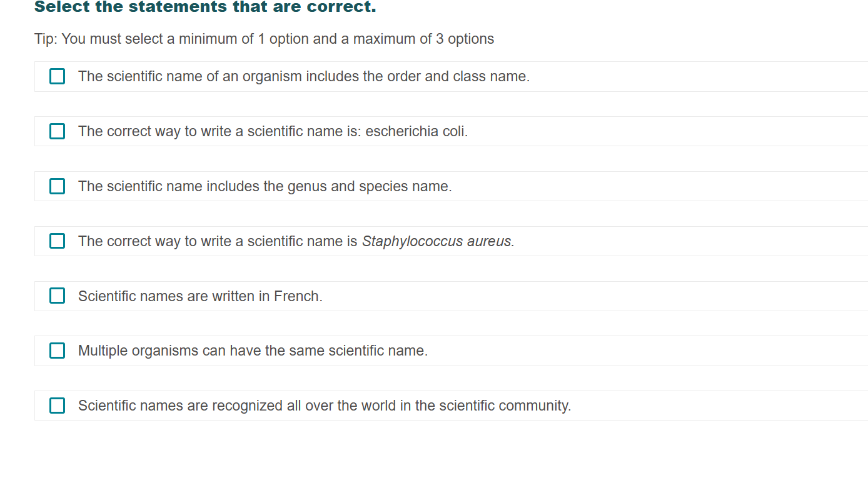Click the 'Multiple organisms can have' statement text

click(253, 351)
